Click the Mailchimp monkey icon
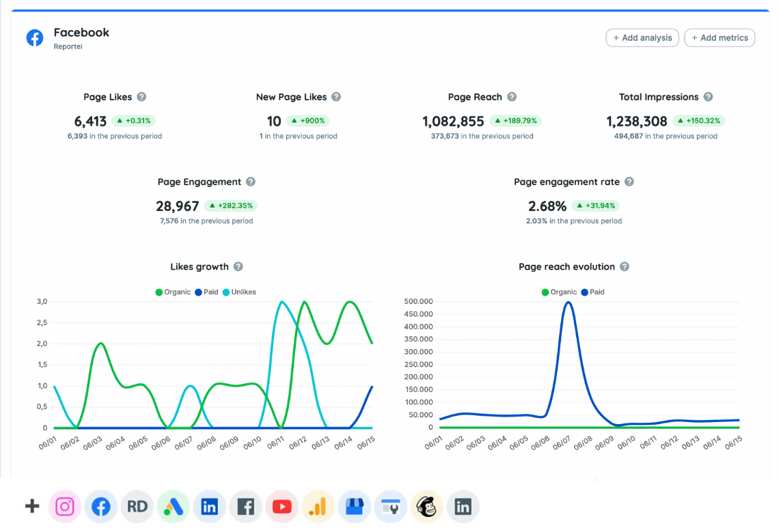Image resolution: width=779 pixels, height=532 pixels. pyautogui.click(x=426, y=507)
